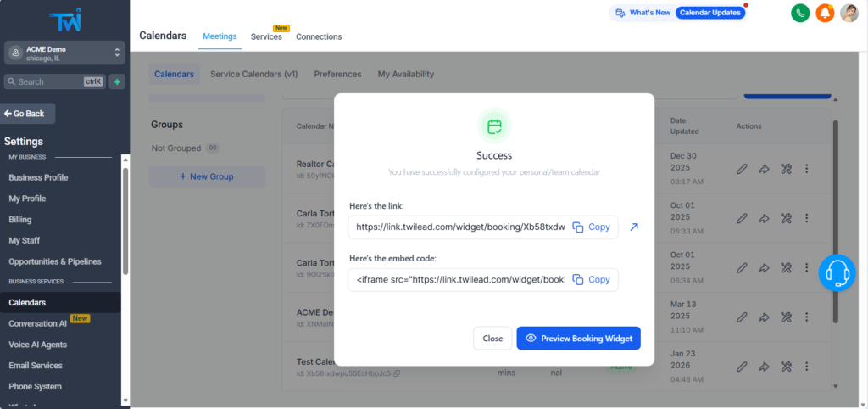Share calendar updated 06:33 AM
Screen dimensions: 868x409
[x=764, y=218]
